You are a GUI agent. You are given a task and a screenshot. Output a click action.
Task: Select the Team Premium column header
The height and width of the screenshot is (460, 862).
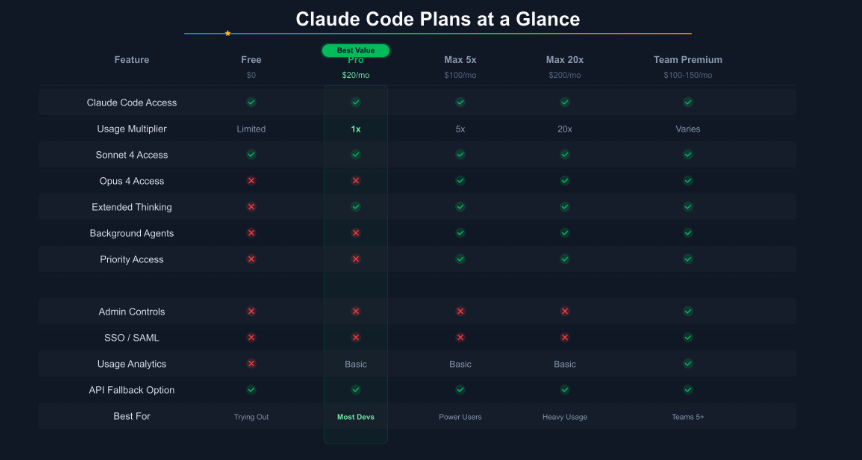688,60
